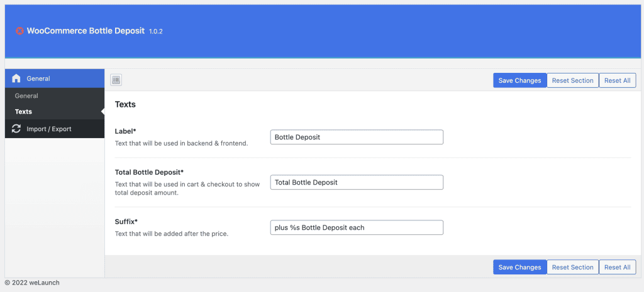Click the Suffix* field title
This screenshot has height=292, width=644.
[126, 222]
